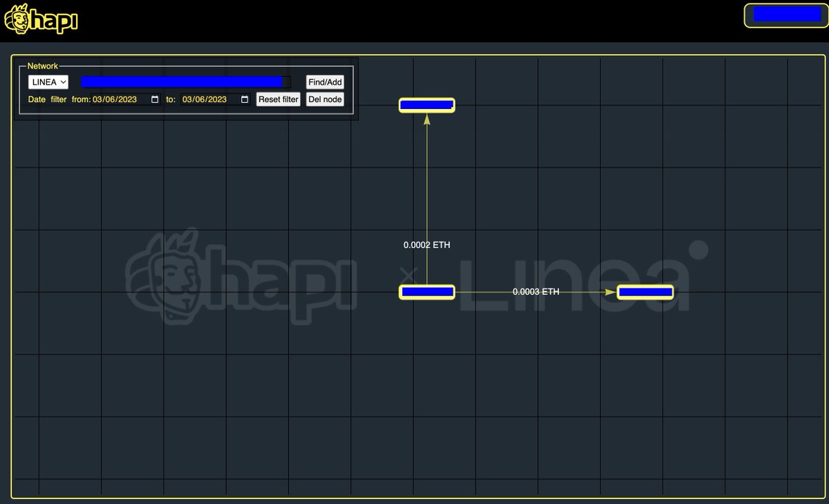Click the redacted button in top-right header
The width and height of the screenshot is (829, 504).
pyautogui.click(x=786, y=15)
